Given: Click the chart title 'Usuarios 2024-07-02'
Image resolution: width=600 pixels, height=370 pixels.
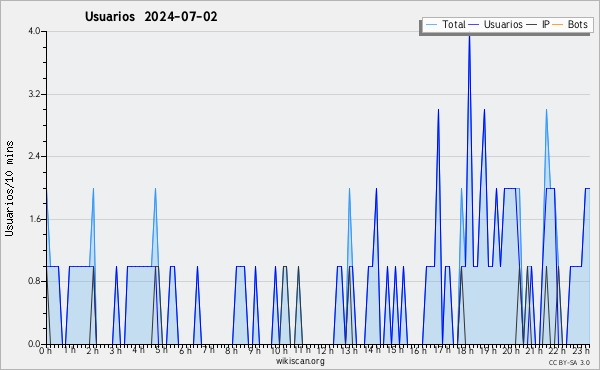Looking at the screenshot, I should [151, 17].
